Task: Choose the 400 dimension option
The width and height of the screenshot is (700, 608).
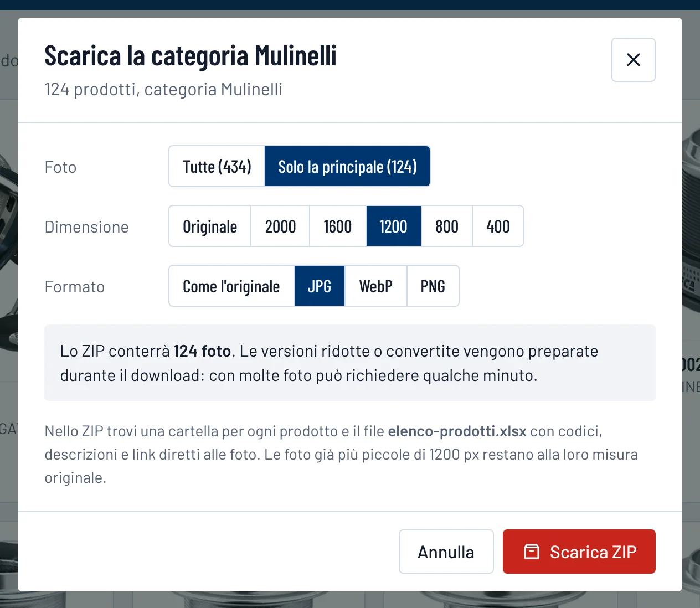Action: (x=498, y=226)
